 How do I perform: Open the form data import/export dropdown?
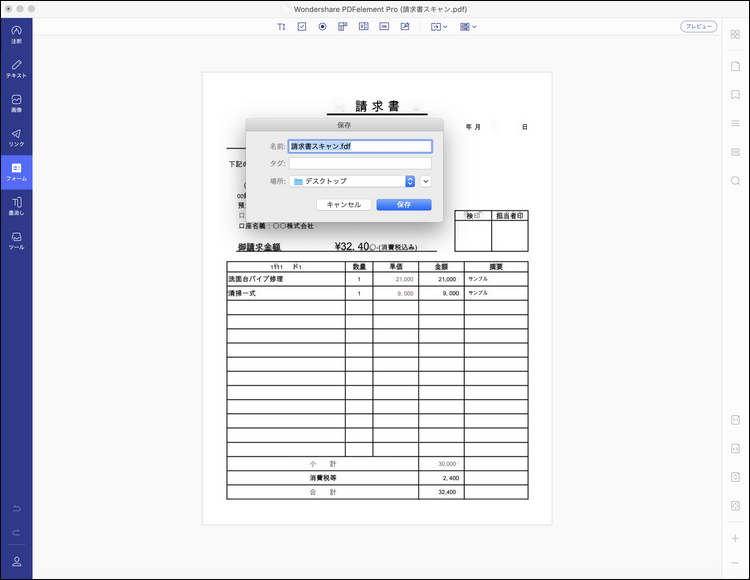point(439,27)
